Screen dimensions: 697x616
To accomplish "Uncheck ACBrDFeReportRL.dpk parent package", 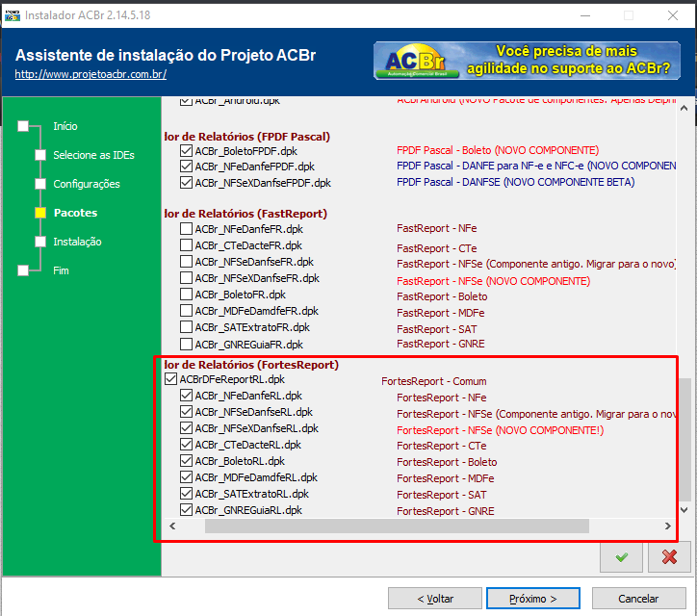I will 170,379.
